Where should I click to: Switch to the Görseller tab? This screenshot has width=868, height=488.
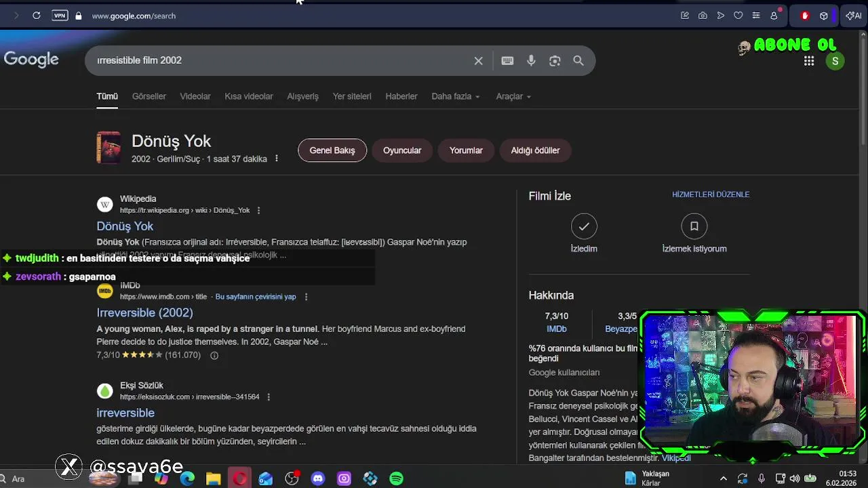click(149, 96)
